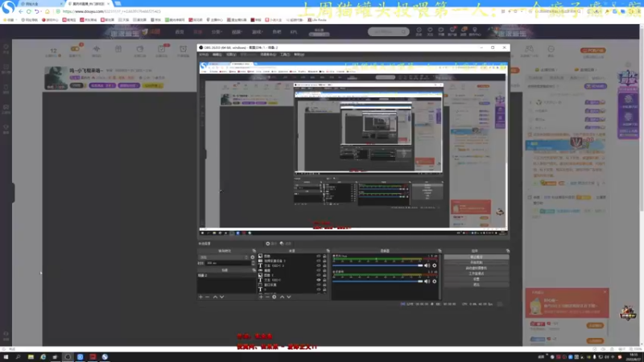644x362 pixels.
Task: Select 场景 2 in the OBS scenes list
Action: click(x=226, y=275)
